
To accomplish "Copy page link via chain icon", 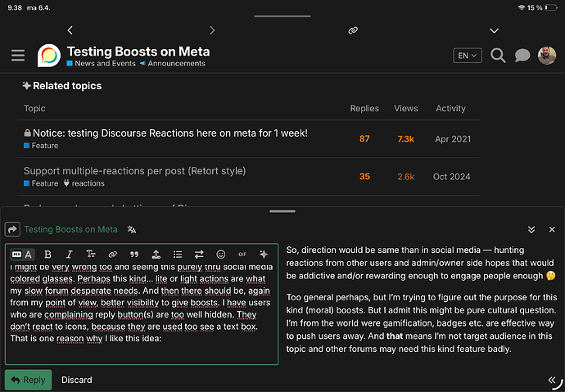I will pos(353,30).
